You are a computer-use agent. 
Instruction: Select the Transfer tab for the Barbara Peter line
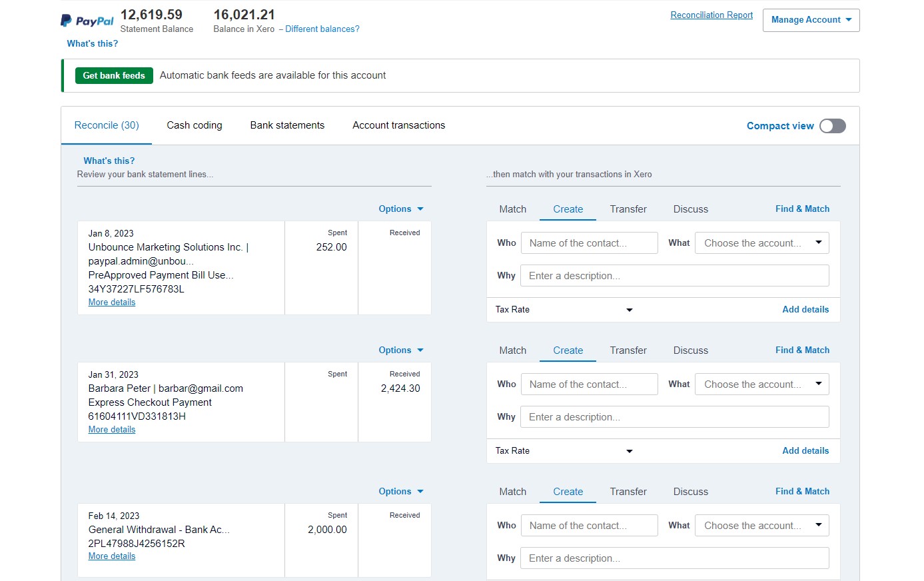click(x=628, y=350)
